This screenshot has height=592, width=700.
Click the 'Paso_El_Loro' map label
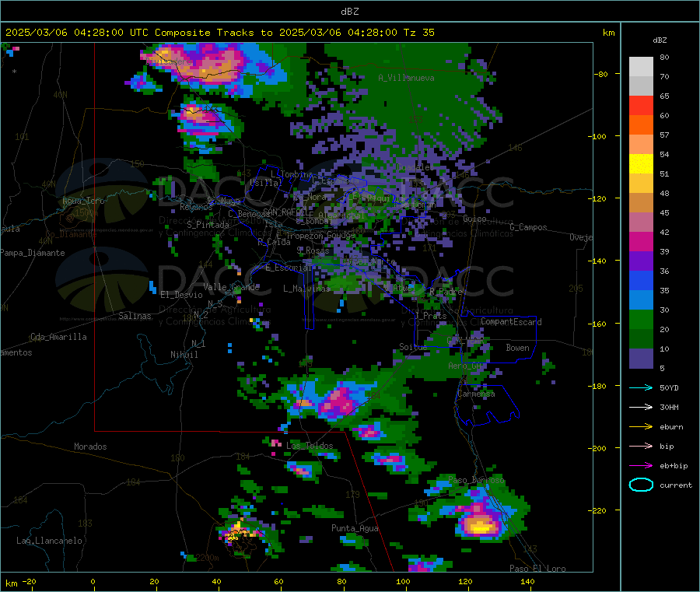537,569
